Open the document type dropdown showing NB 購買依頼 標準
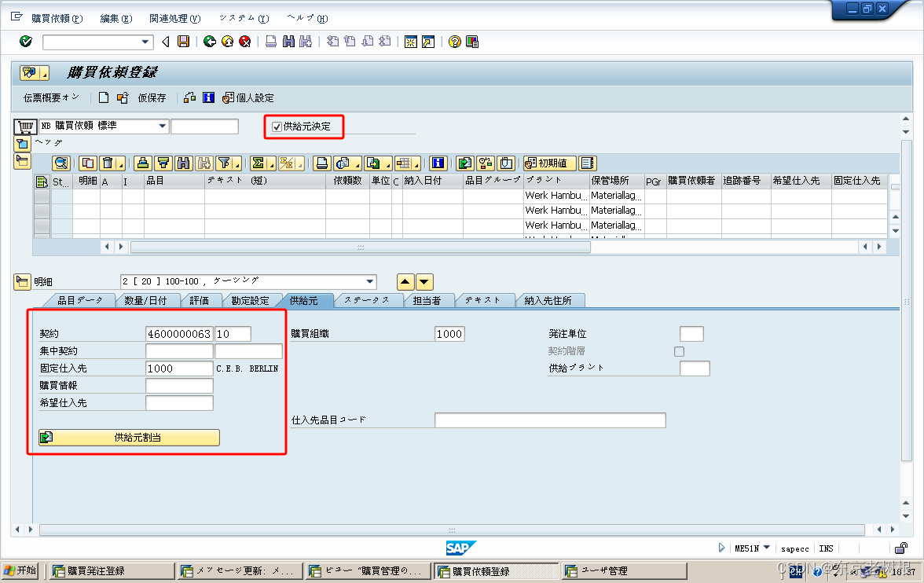The width and height of the screenshot is (924, 583). click(x=163, y=126)
